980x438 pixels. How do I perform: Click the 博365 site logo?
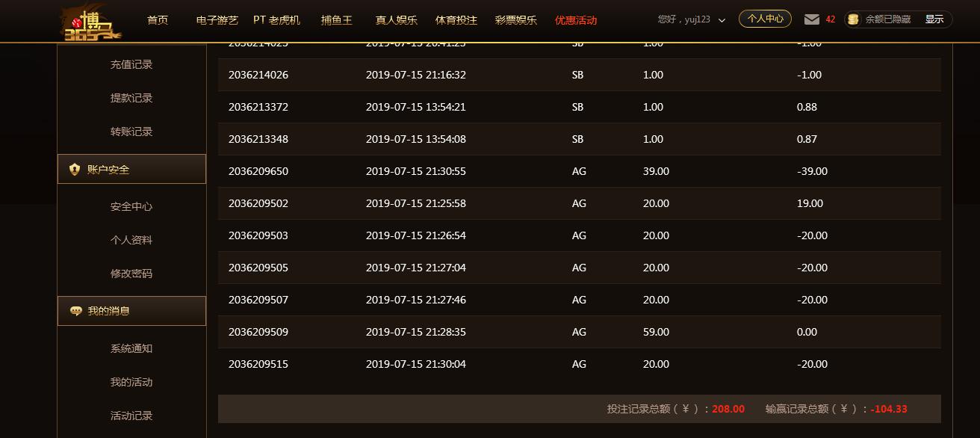point(90,22)
